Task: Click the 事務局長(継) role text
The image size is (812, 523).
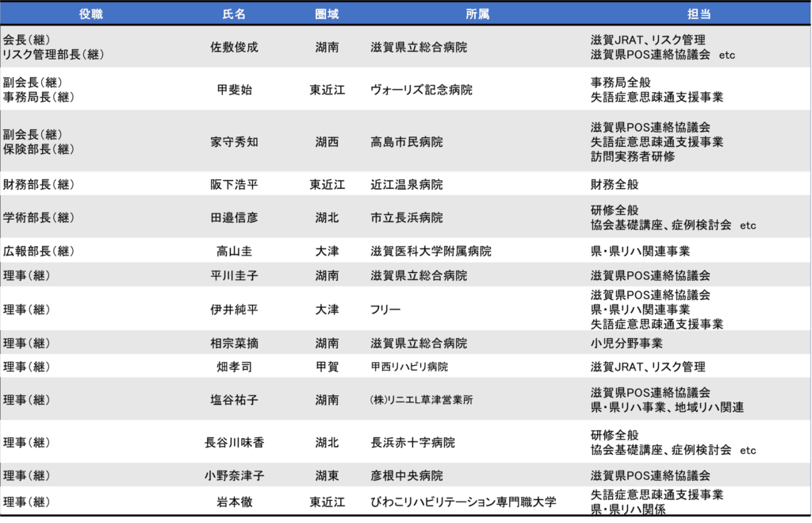Action: pyautogui.click(x=39, y=97)
